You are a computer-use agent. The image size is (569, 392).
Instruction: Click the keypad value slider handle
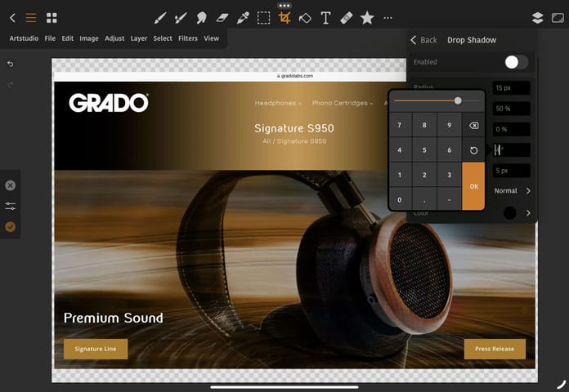[x=458, y=100]
